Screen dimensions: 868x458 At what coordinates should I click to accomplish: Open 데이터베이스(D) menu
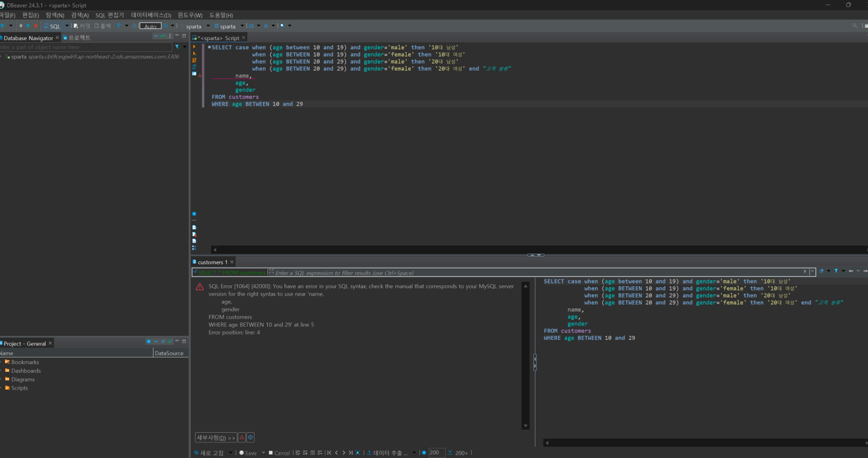pos(151,15)
